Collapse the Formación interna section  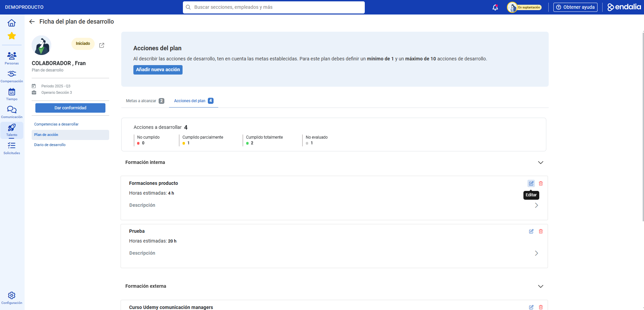(x=541, y=163)
